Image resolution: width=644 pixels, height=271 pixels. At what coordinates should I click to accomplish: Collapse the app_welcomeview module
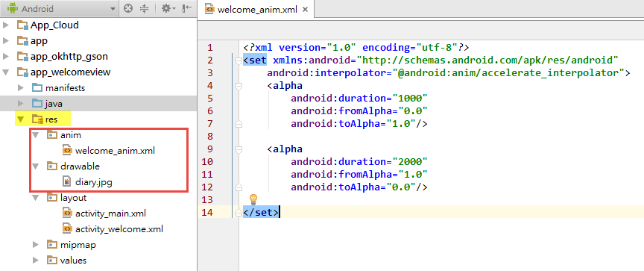click(x=6, y=72)
